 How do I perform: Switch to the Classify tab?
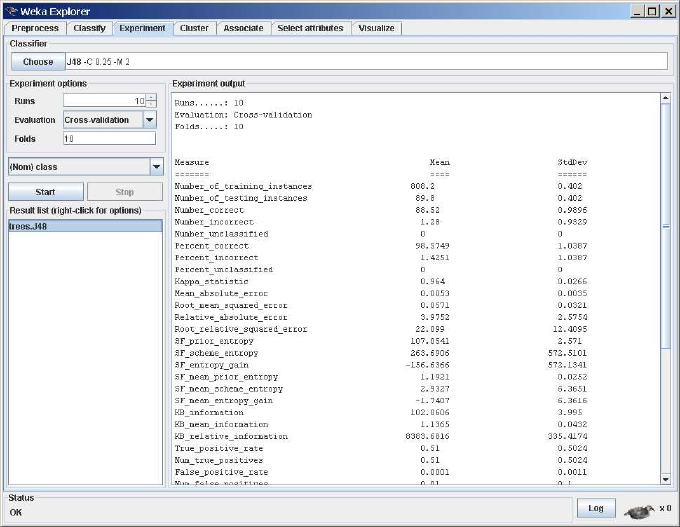89,28
